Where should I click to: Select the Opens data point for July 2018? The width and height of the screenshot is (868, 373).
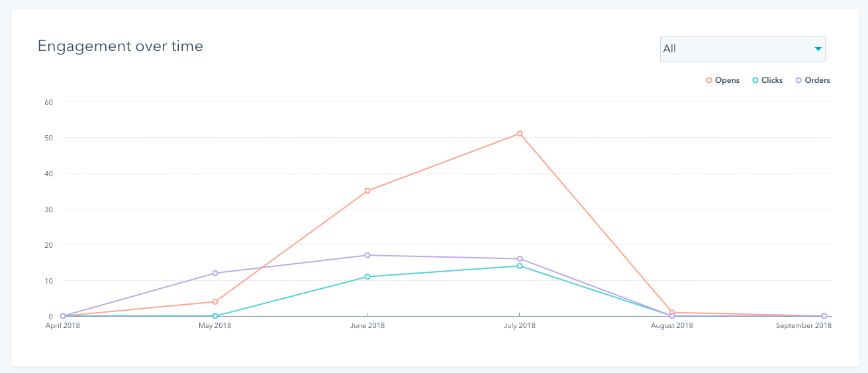coord(520,134)
